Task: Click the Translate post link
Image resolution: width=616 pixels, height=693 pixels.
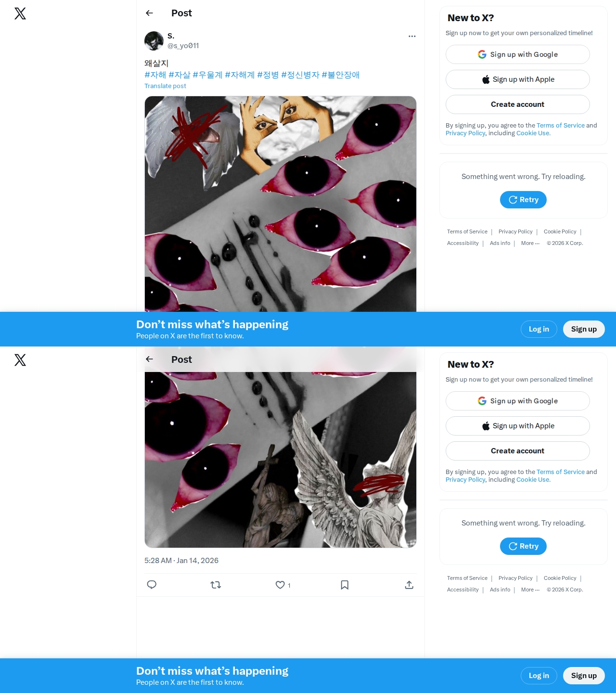Action: click(165, 86)
